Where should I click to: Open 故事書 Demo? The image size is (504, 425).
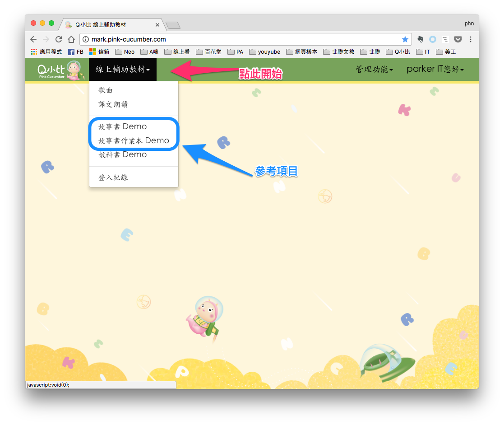tap(123, 126)
